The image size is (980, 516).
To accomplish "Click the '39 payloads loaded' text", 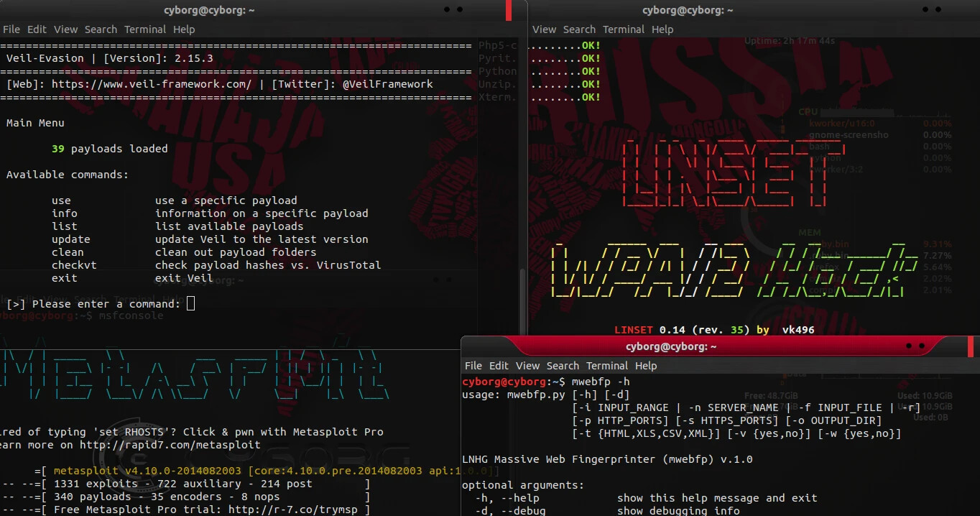I will pyautogui.click(x=110, y=149).
